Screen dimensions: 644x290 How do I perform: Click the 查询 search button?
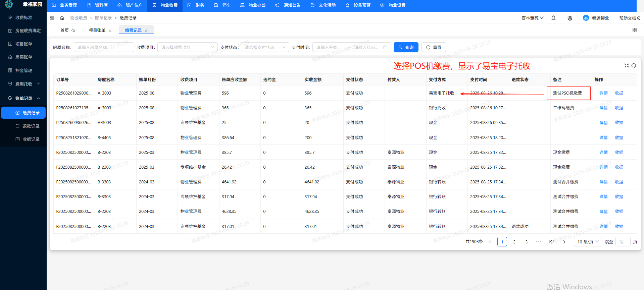point(406,47)
